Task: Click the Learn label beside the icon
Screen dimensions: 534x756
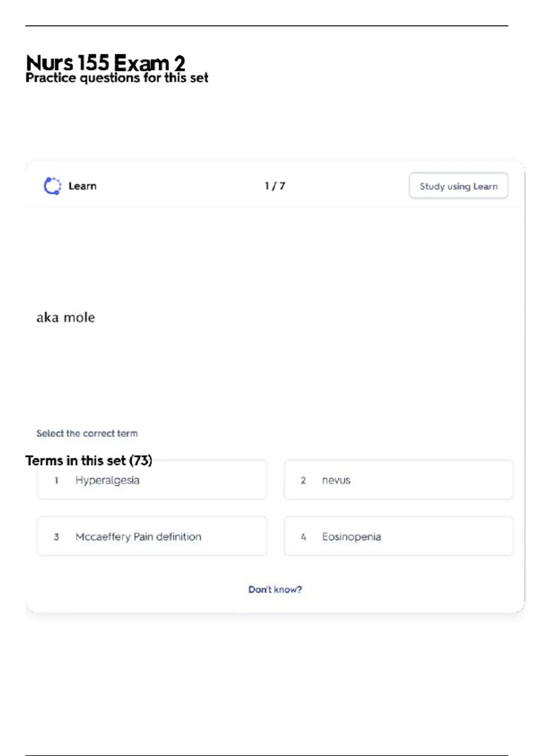Action: [x=82, y=186]
